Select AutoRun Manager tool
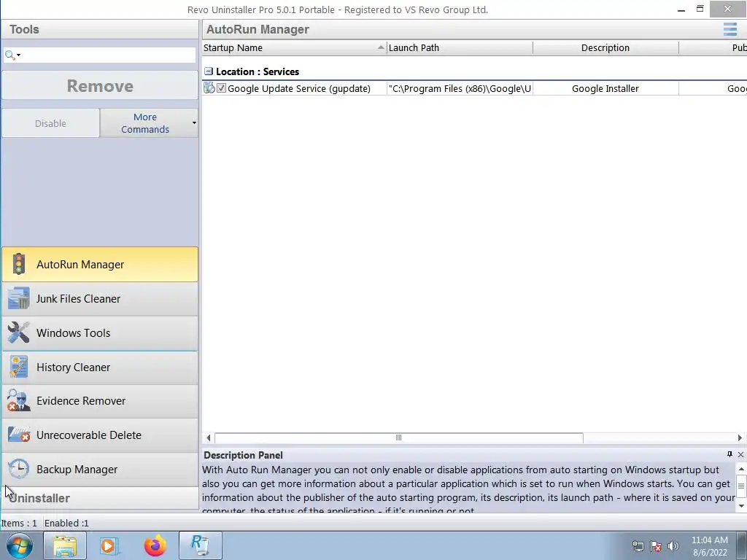The image size is (747, 560). 99,264
